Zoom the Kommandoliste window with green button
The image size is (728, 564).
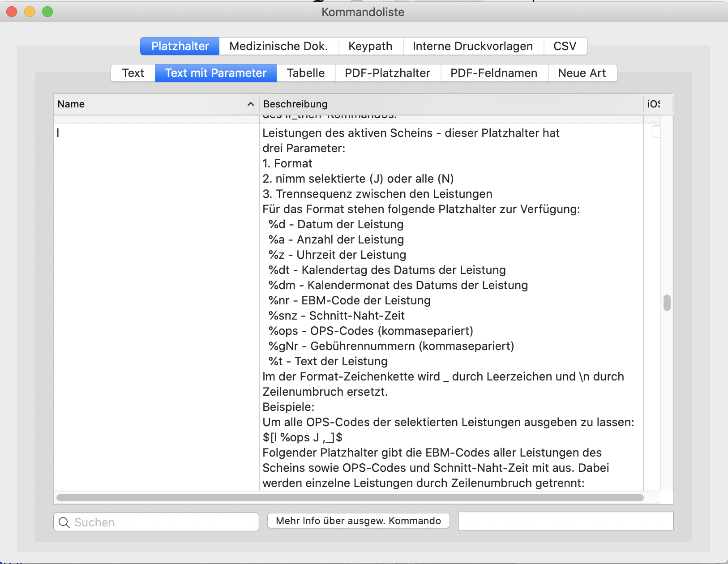click(47, 12)
